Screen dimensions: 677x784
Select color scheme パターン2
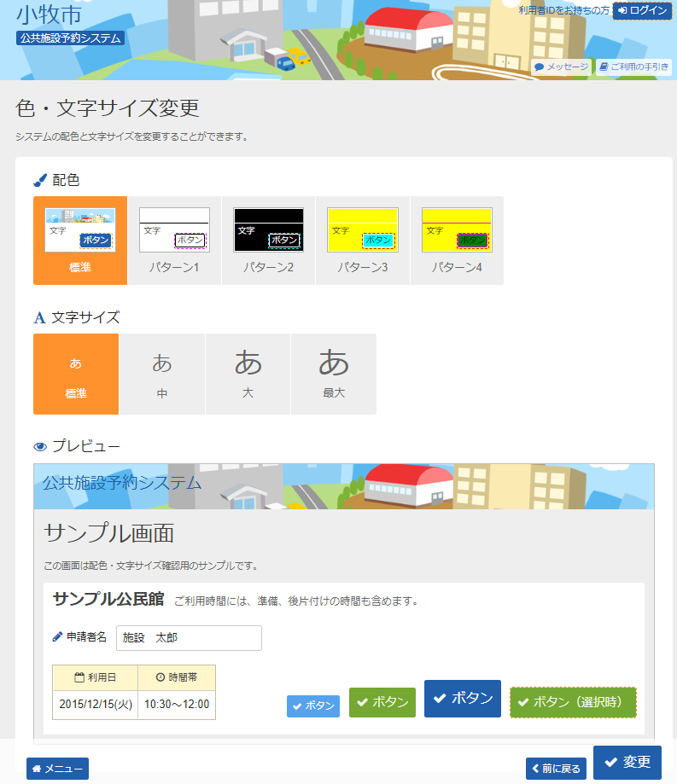tap(268, 241)
